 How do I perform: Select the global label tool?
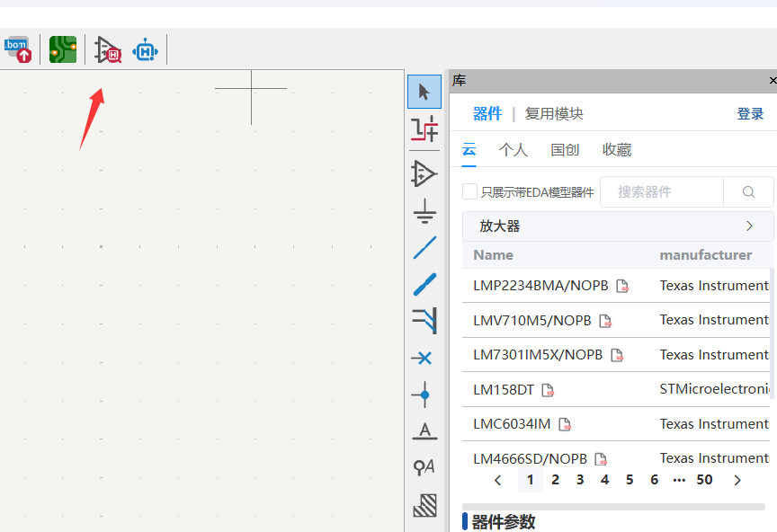tap(424, 466)
